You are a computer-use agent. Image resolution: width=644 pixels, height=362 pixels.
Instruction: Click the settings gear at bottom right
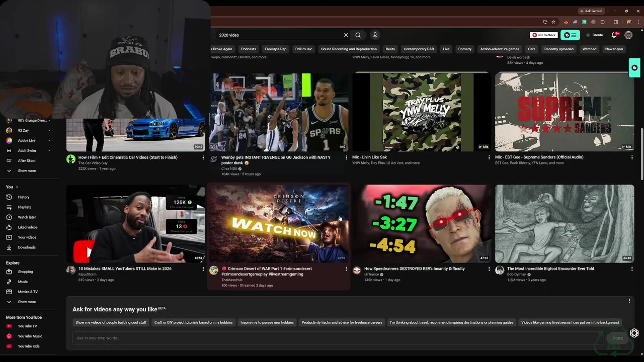point(634,333)
